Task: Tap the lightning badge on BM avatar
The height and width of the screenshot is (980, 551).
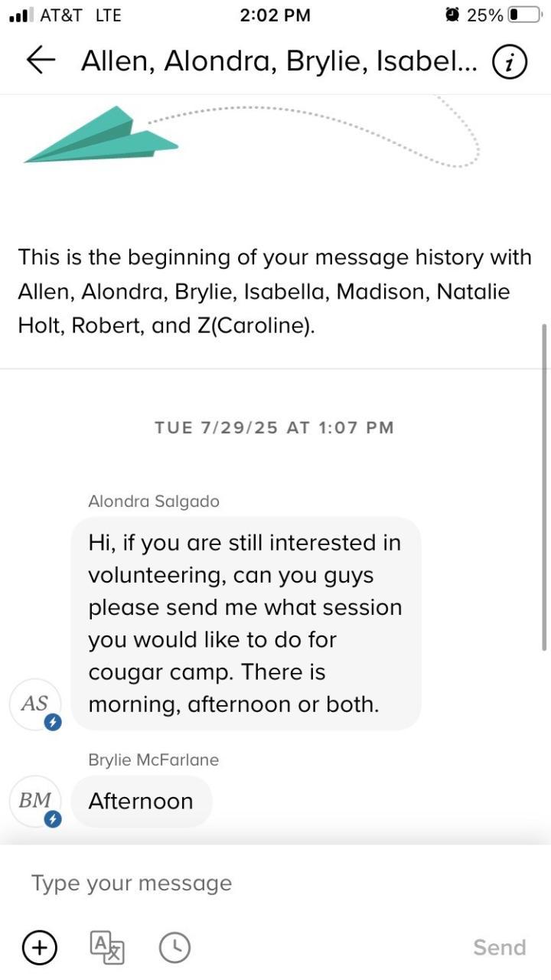Action: (53, 819)
